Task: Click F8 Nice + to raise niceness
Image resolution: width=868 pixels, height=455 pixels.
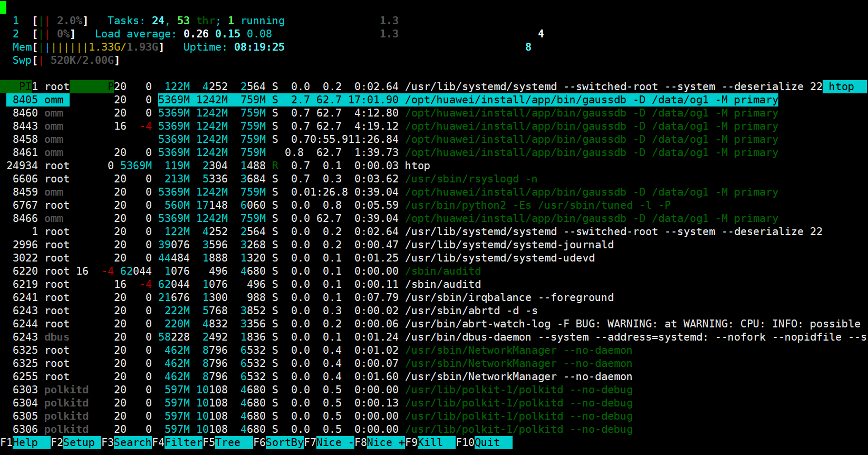Action: coord(380,442)
